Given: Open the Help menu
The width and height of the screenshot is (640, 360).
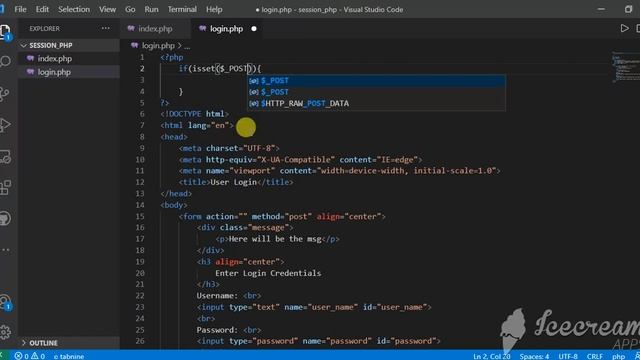Looking at the screenshot, I should (214, 9).
